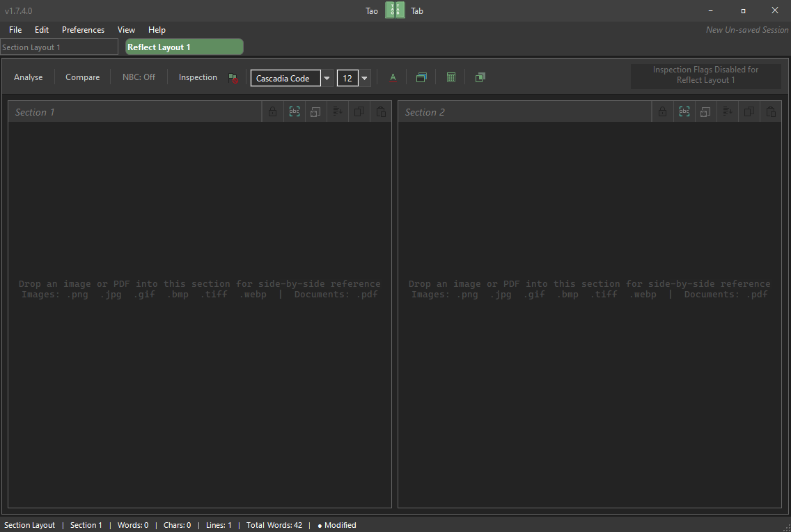Click the expand-frame icon in Section 2
Screen dimensions: 791x532
pos(706,112)
